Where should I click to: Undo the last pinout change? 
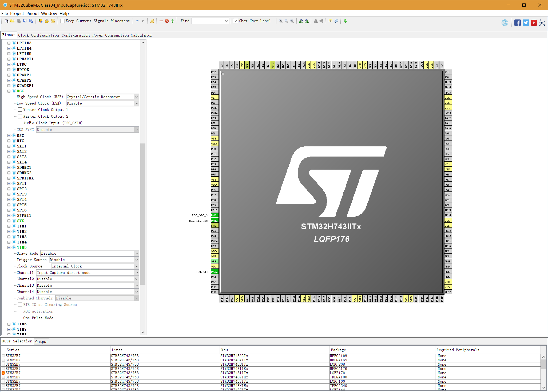[x=137, y=21]
